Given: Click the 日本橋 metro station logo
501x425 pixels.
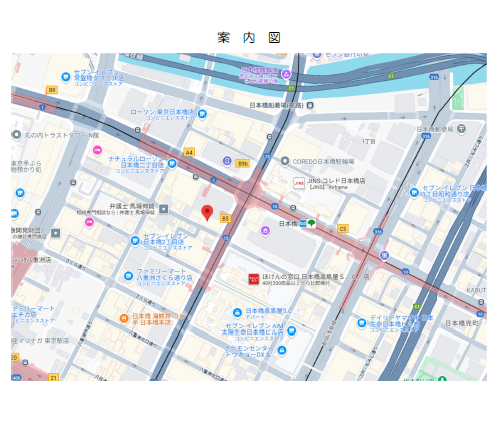Looking at the screenshot, I should pos(303,224).
